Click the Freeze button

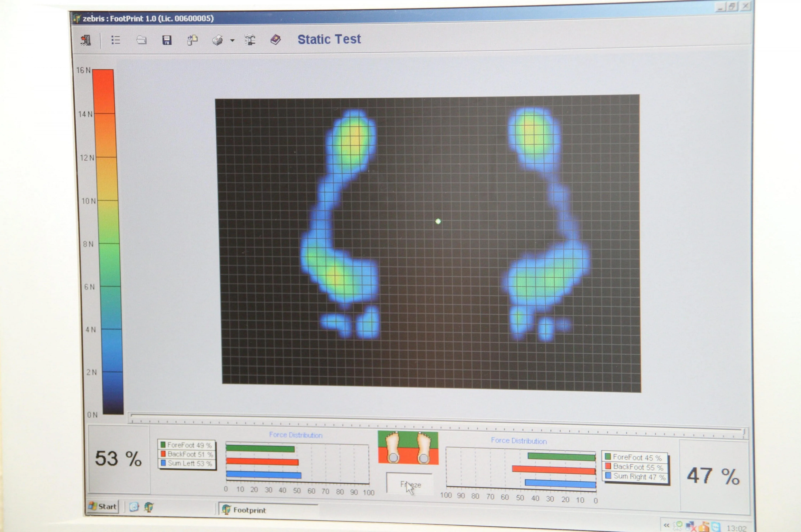click(x=410, y=484)
